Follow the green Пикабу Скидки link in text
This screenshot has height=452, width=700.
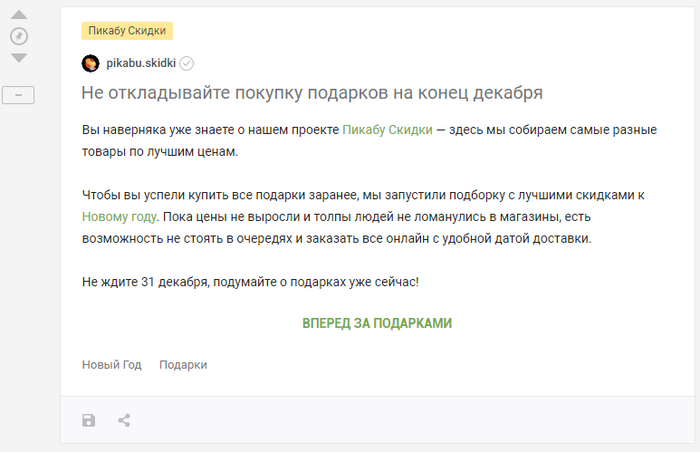point(388,130)
